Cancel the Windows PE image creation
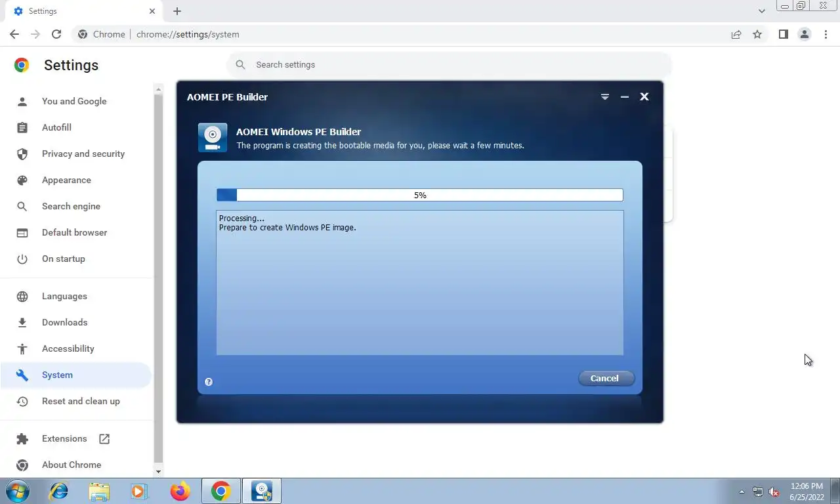This screenshot has height=504, width=840. point(606,378)
